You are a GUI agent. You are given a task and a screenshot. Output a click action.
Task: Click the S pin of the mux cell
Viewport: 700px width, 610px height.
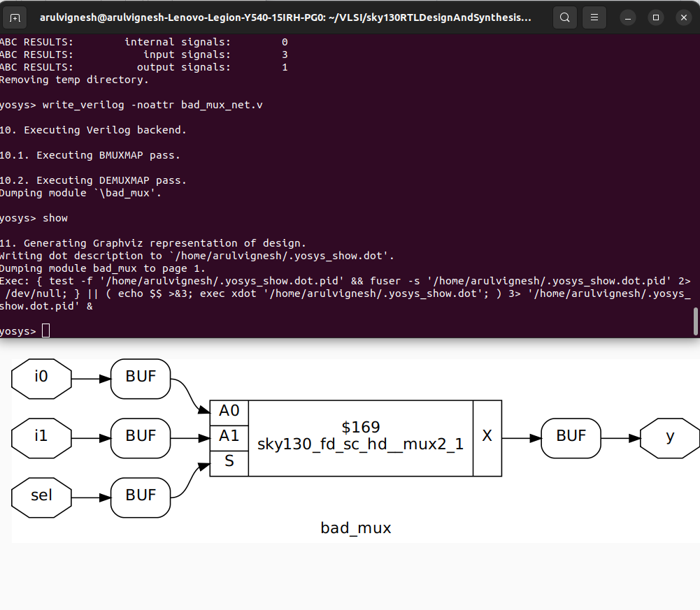(x=228, y=461)
